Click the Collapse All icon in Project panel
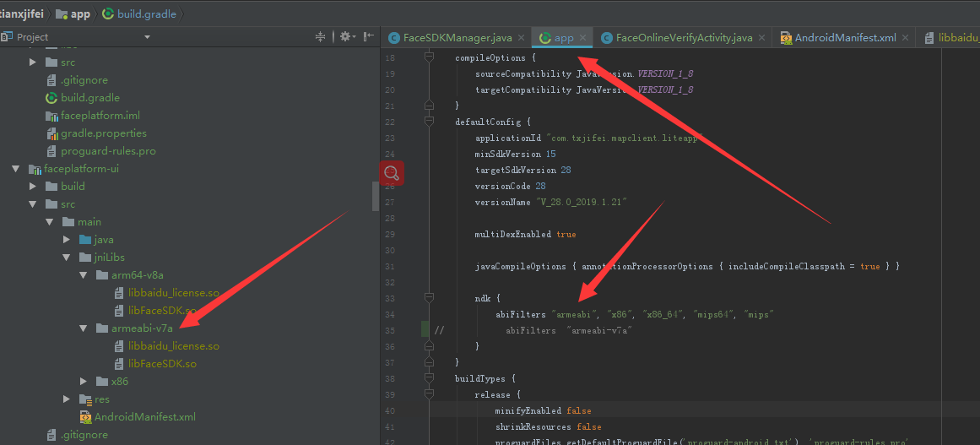Viewport: 980px width, 445px height. click(321, 37)
